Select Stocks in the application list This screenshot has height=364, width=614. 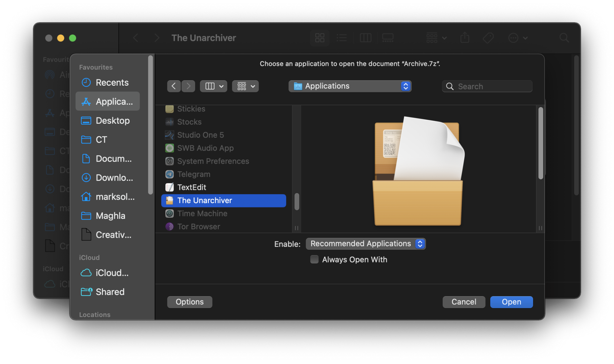(x=224, y=122)
